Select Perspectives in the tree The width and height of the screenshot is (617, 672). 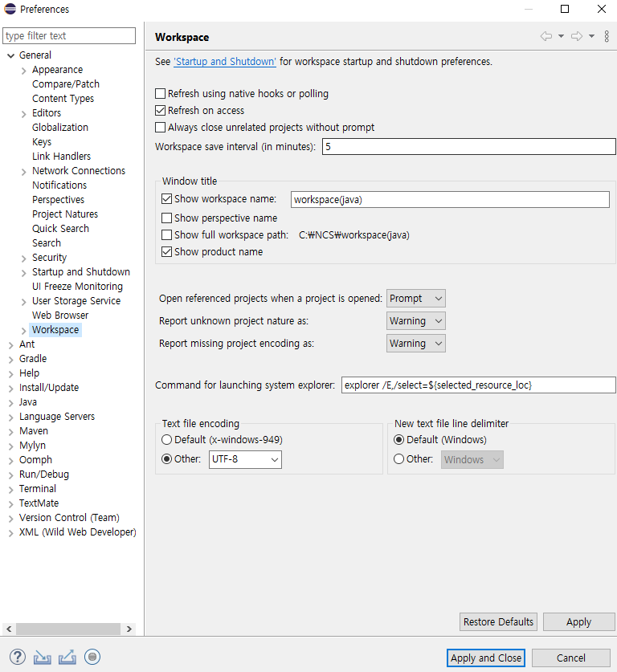tap(59, 200)
